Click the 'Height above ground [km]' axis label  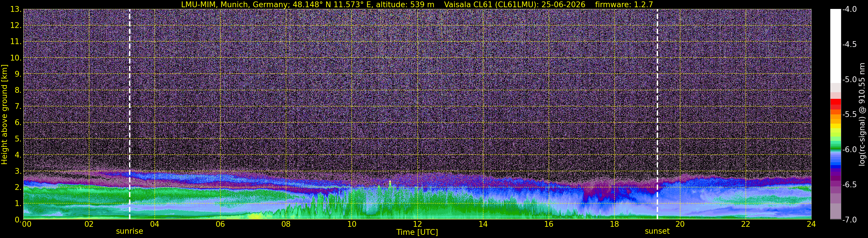tap(4, 114)
